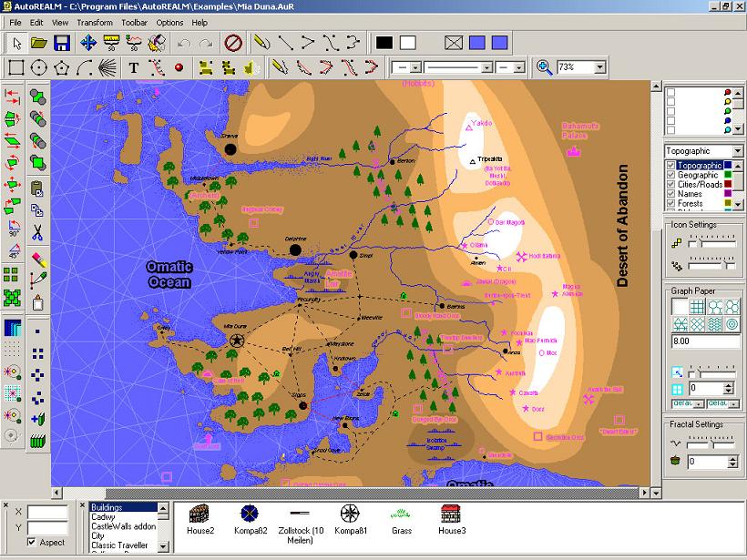Open the 73% zoom level dropdown
The height and width of the screenshot is (560, 747).
599,67
